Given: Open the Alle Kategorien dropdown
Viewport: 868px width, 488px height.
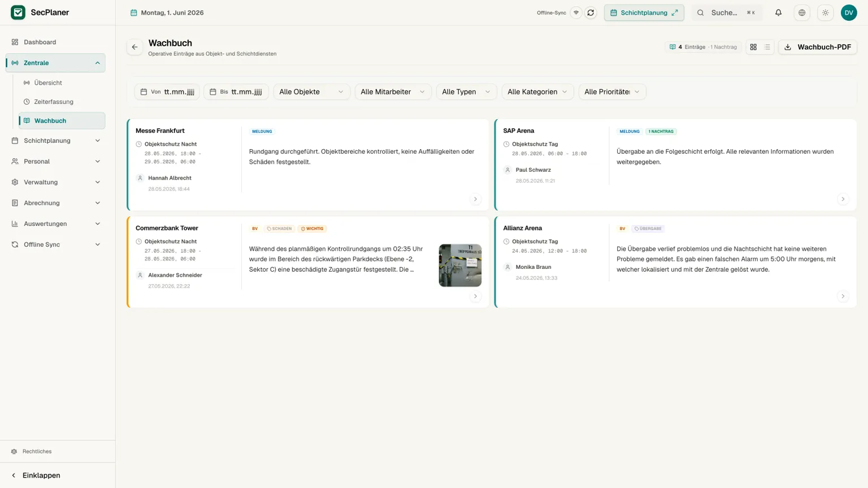Looking at the screenshot, I should click(537, 91).
